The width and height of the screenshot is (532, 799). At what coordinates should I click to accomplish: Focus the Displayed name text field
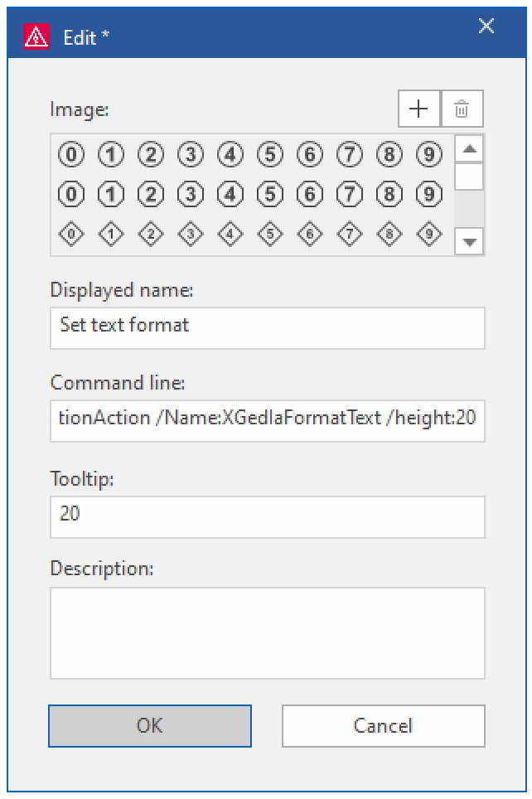point(268,328)
